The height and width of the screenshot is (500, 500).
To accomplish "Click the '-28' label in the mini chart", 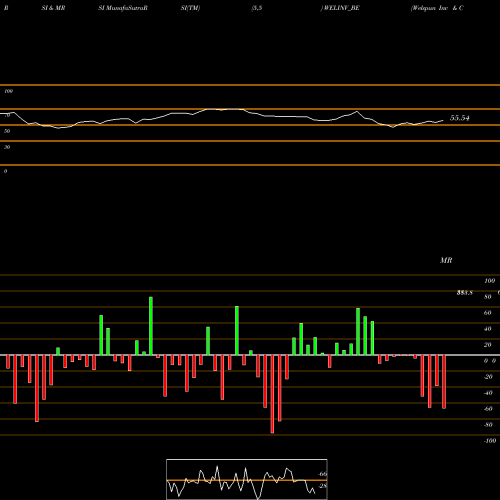I will pyautogui.click(x=323, y=486).
